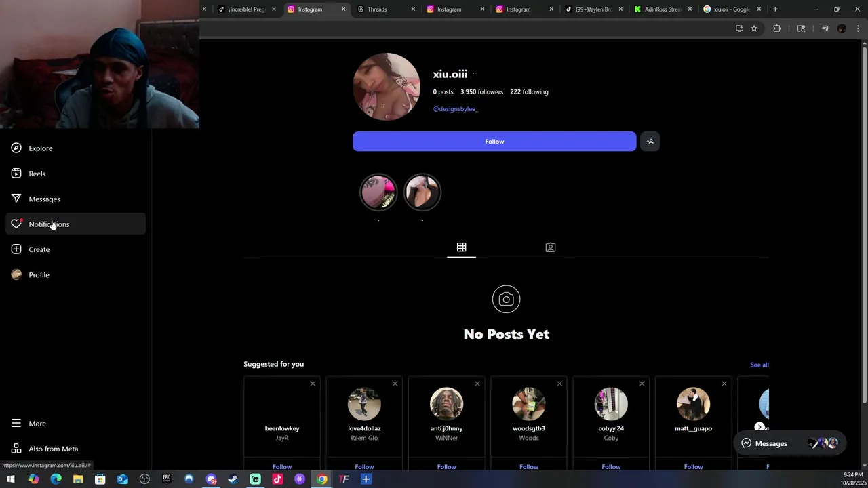The width and height of the screenshot is (868, 488).
Task: Click the page vertical scrollbar
Action: pyautogui.click(x=864, y=224)
